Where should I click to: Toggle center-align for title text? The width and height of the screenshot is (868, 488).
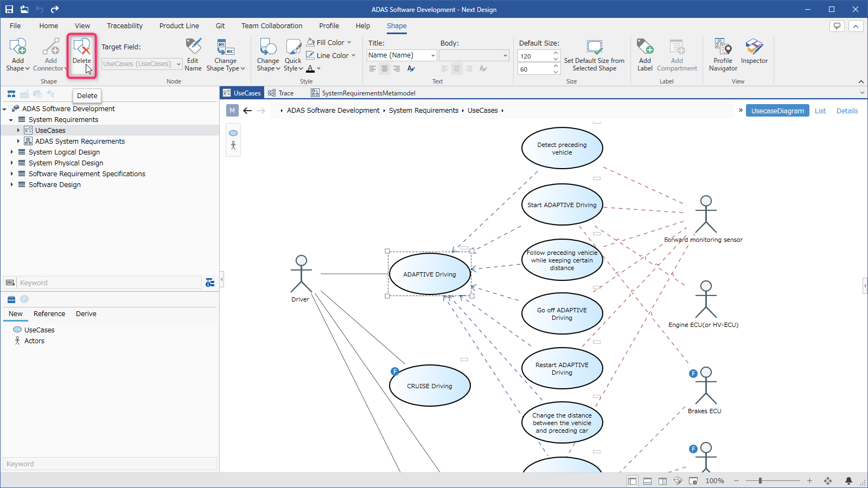pyautogui.click(x=385, y=68)
